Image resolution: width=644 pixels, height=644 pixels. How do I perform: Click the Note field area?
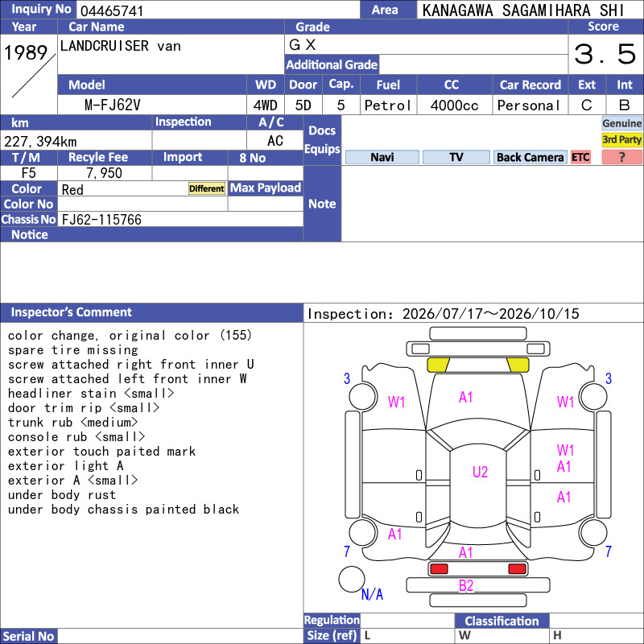pos(492,204)
